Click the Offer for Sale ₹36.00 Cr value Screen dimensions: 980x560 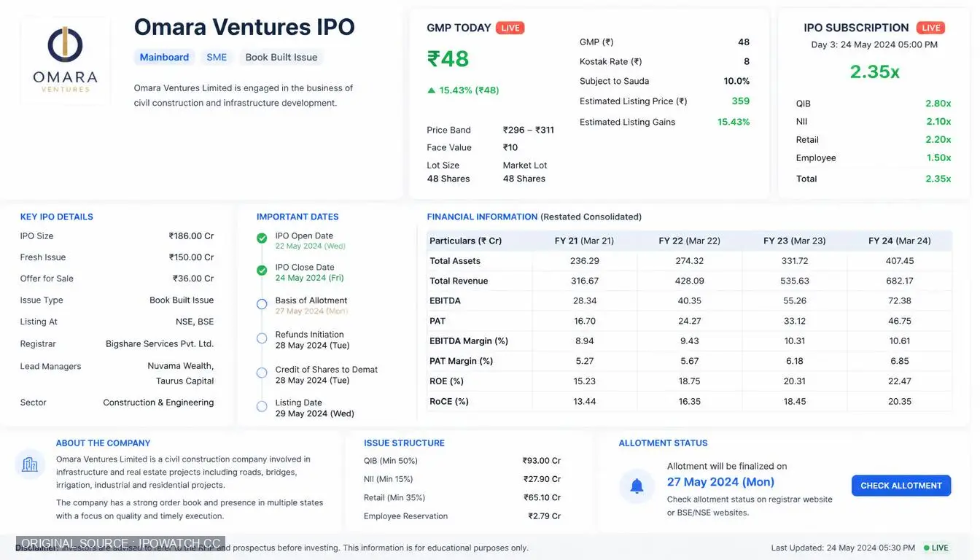193,279
